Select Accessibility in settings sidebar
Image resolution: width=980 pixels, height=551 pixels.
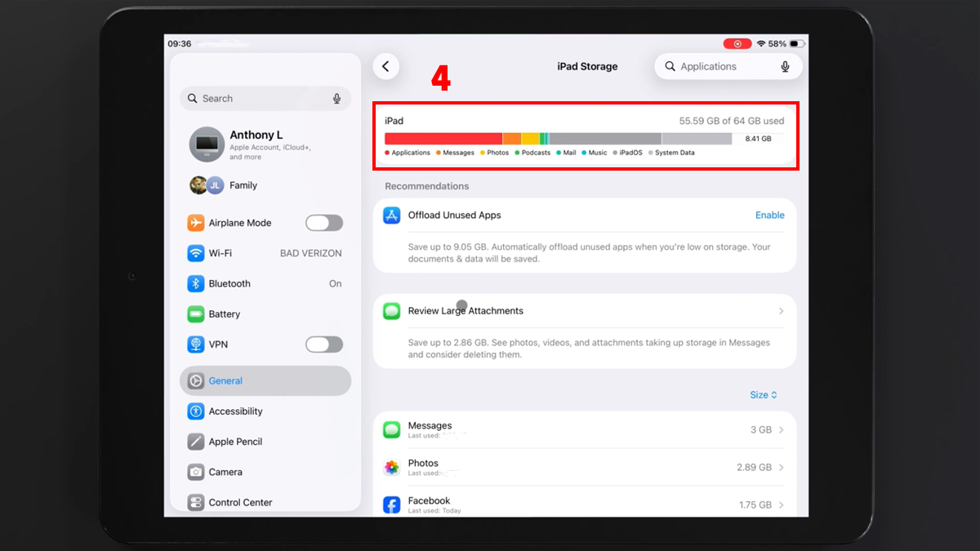point(265,411)
